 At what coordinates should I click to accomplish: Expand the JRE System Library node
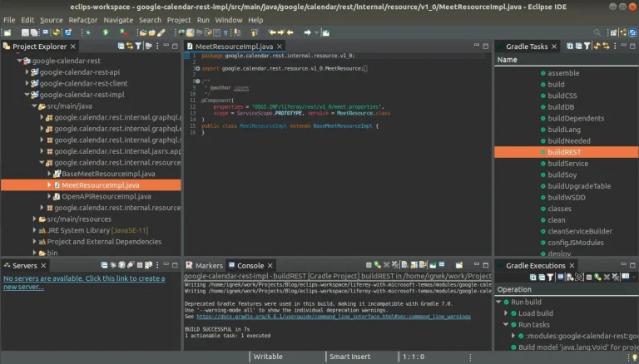(34, 230)
